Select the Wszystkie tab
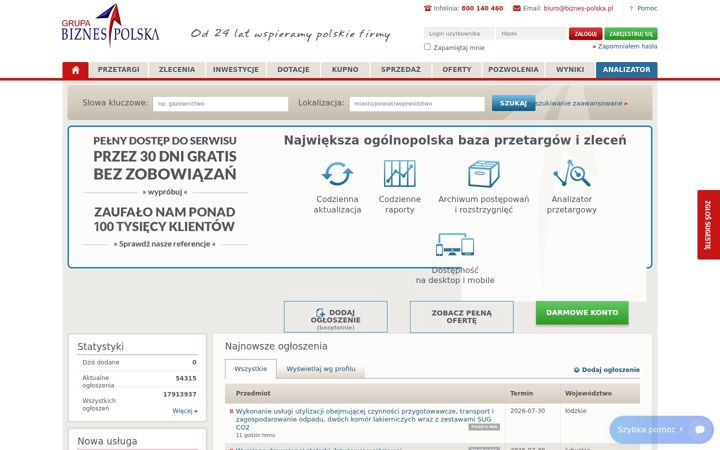 [251, 369]
